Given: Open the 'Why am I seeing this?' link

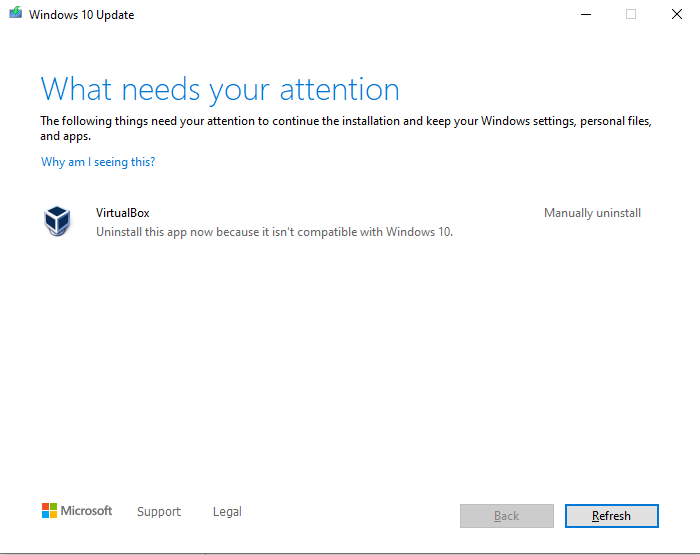Looking at the screenshot, I should (x=98, y=162).
